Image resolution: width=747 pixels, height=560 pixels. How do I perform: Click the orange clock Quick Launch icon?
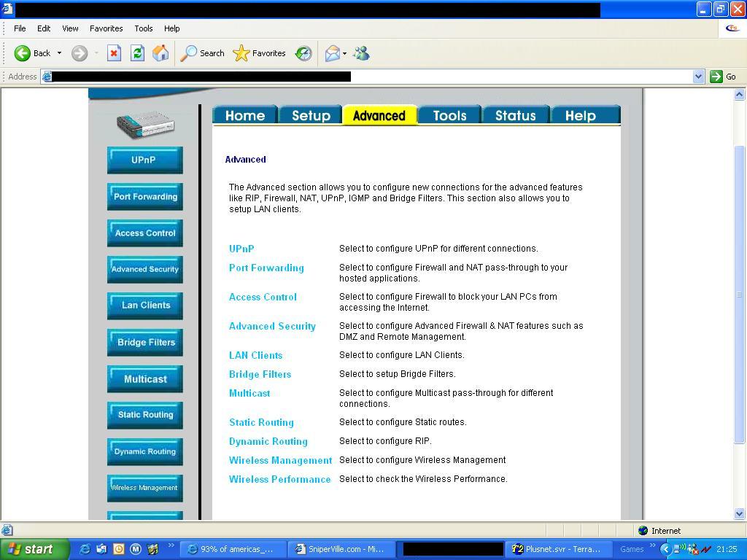pyautogui.click(x=118, y=549)
